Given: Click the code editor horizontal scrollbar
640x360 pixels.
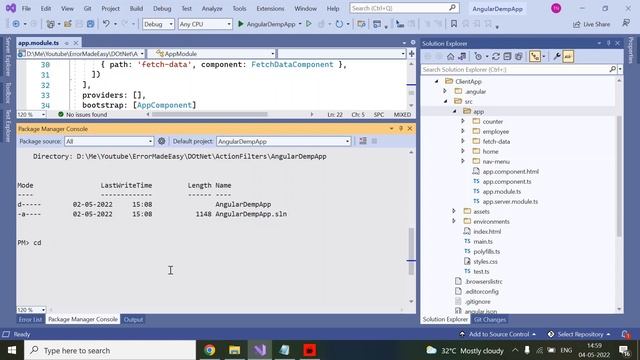Looking at the screenshot, I should 209,115.
